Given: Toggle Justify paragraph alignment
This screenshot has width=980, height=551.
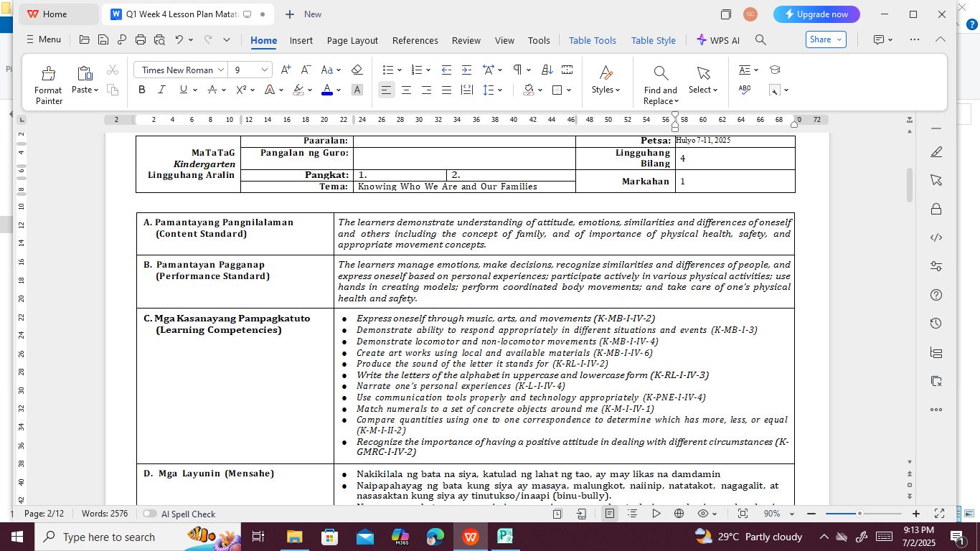Looking at the screenshot, I should pos(446,90).
